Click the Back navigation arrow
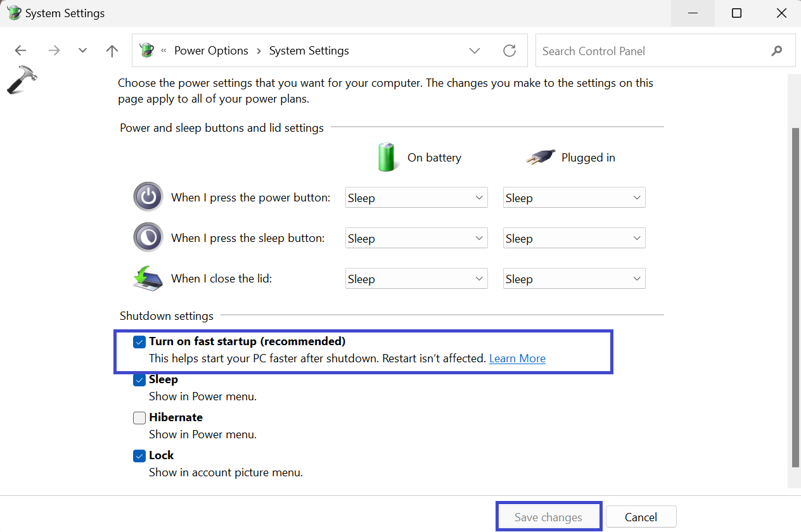Image resolution: width=801 pixels, height=532 pixels. coord(21,51)
